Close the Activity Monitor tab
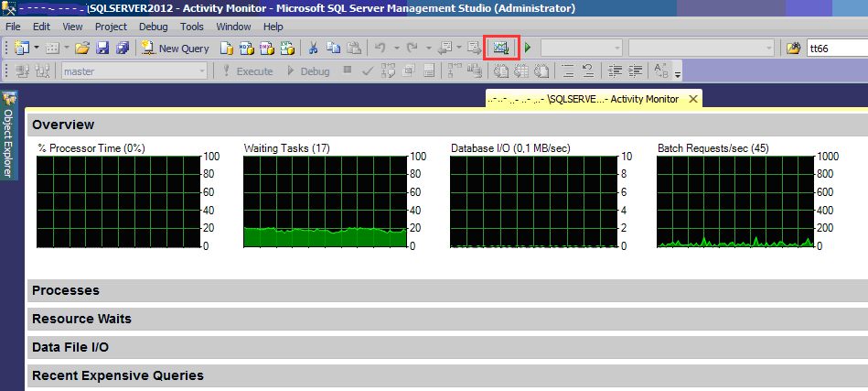Screen dimensions: 868x391 pyautogui.click(x=692, y=99)
